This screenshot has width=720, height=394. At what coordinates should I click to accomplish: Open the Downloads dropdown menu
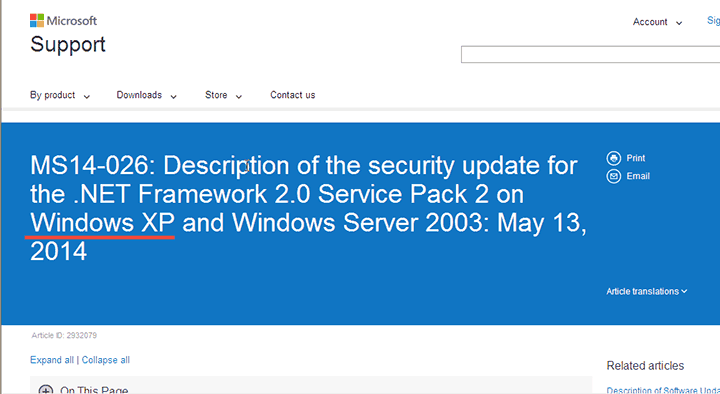click(146, 95)
